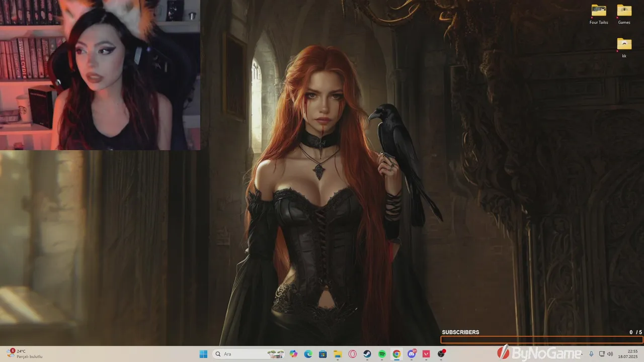Image resolution: width=644 pixels, height=362 pixels.
Task: Switch to Google Chrome in taskbar
Action: point(396,354)
